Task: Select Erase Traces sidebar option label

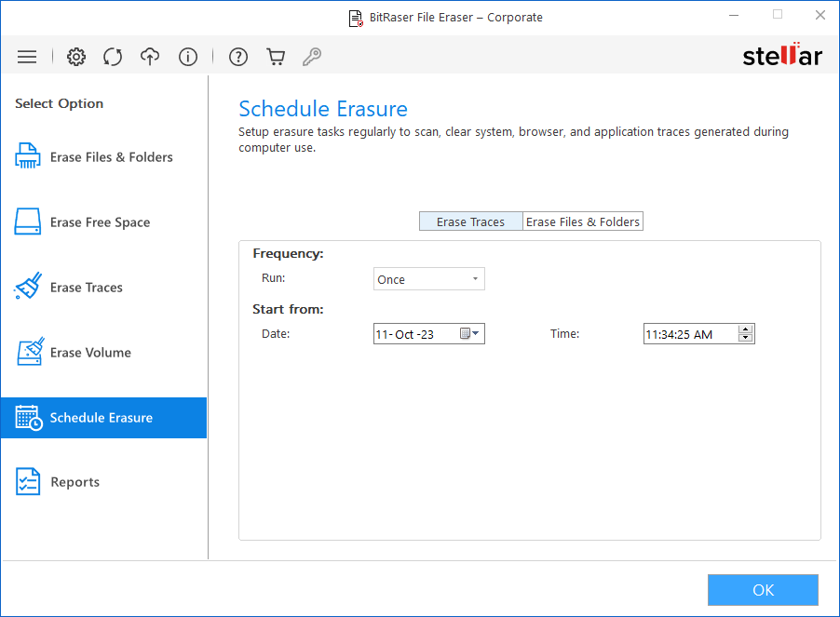Action: (x=87, y=288)
